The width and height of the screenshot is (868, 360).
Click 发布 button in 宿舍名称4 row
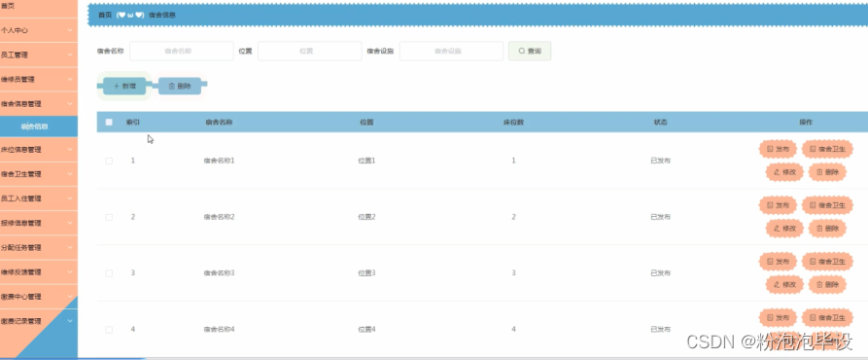pos(778,318)
